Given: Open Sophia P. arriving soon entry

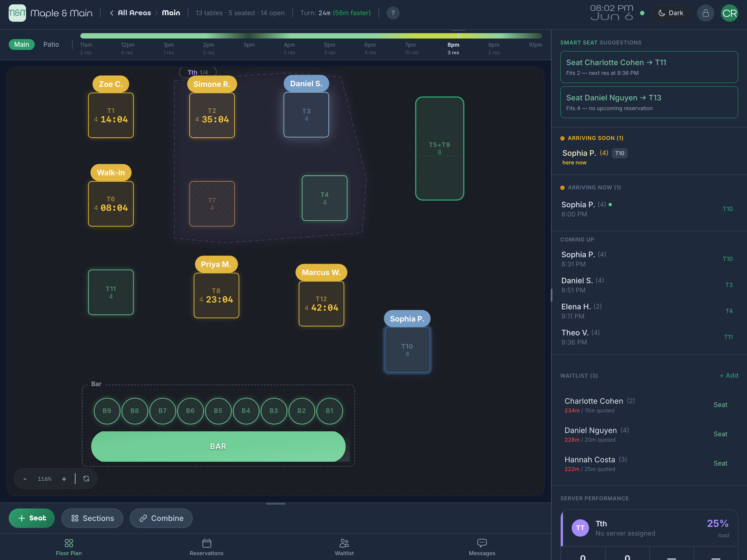Looking at the screenshot, I should pos(649,157).
